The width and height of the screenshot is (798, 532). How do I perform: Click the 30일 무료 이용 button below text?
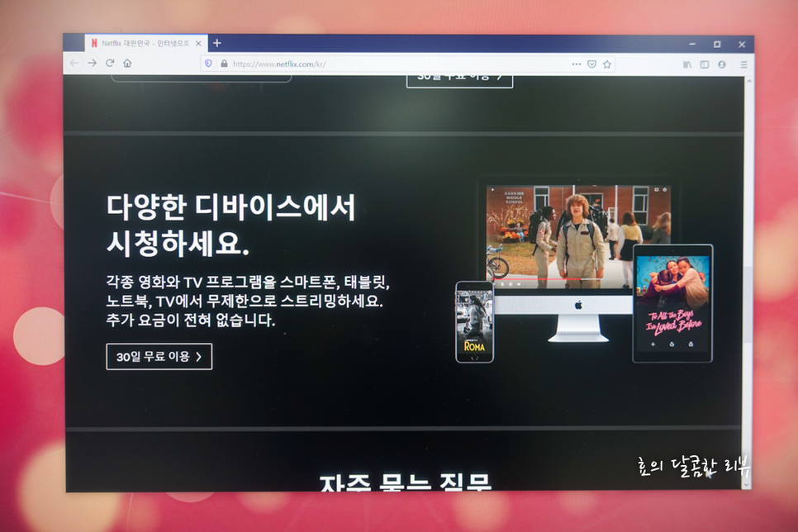pyautogui.click(x=159, y=356)
